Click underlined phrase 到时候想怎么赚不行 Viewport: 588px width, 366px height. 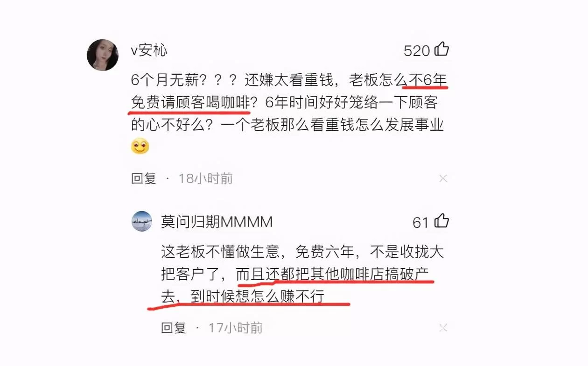click(257, 296)
